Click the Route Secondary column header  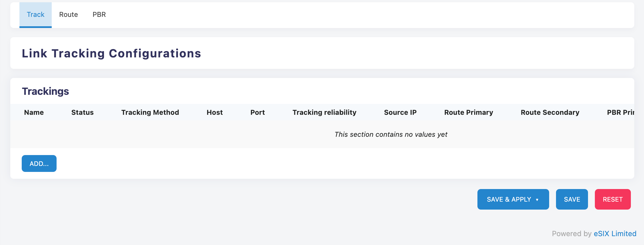point(550,113)
